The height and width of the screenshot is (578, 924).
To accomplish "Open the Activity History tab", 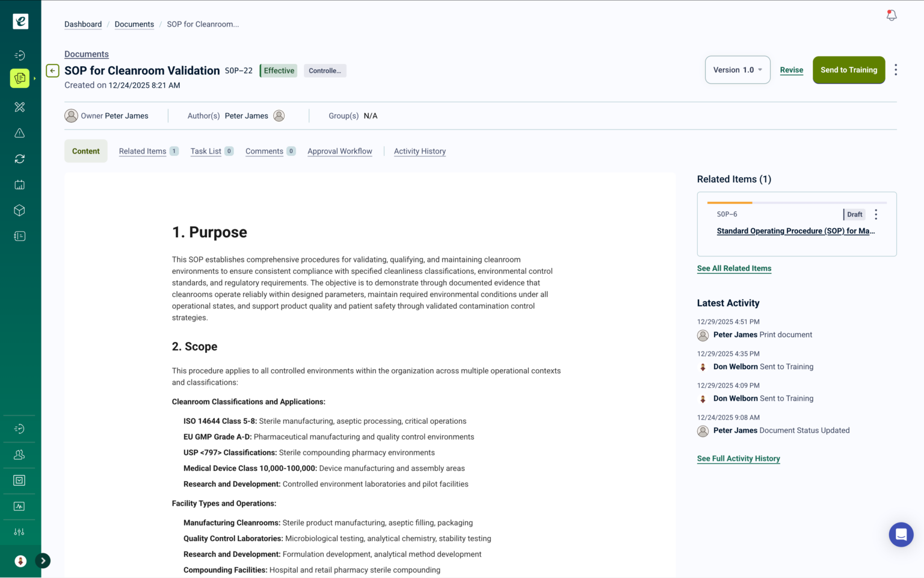I will 420,151.
